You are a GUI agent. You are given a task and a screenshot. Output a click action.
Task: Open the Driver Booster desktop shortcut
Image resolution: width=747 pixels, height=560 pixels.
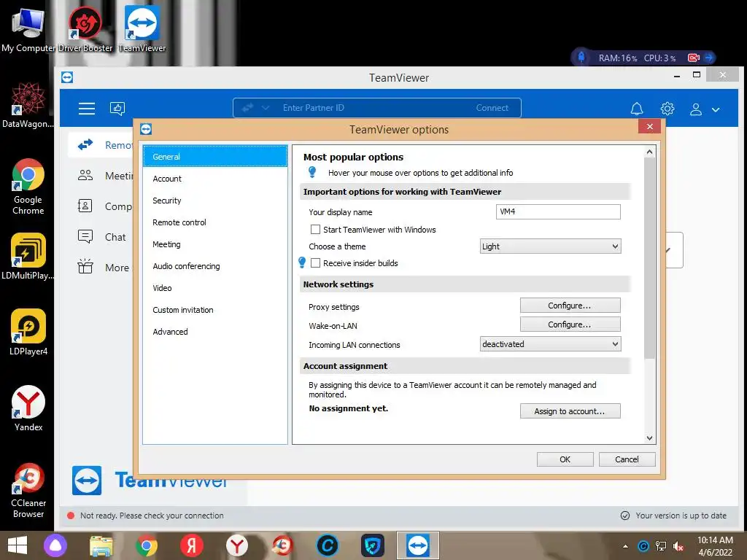pyautogui.click(x=85, y=28)
